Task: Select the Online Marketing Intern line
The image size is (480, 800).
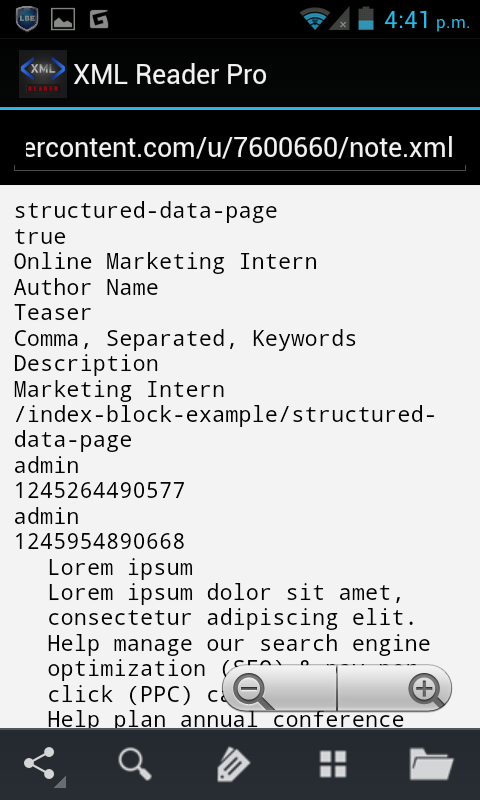Action: tap(165, 262)
